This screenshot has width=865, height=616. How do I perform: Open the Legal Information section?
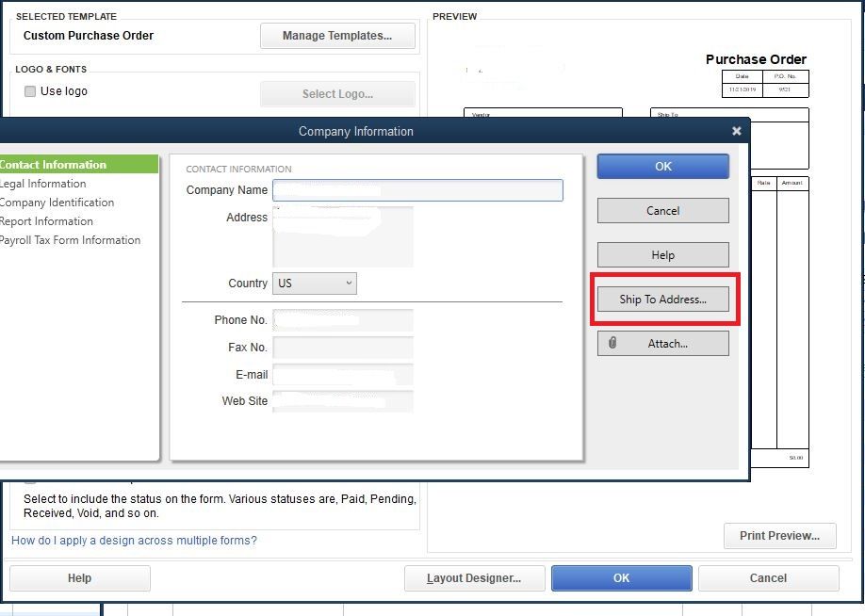[x=43, y=183]
